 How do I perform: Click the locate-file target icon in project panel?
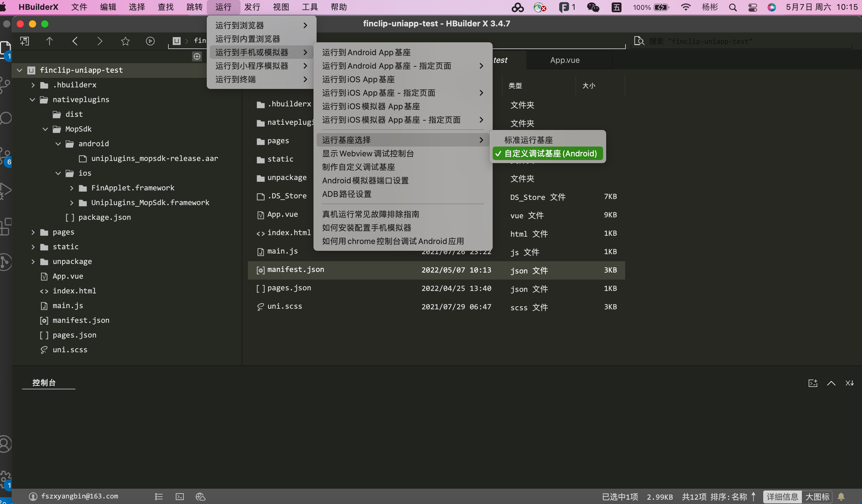tap(197, 56)
